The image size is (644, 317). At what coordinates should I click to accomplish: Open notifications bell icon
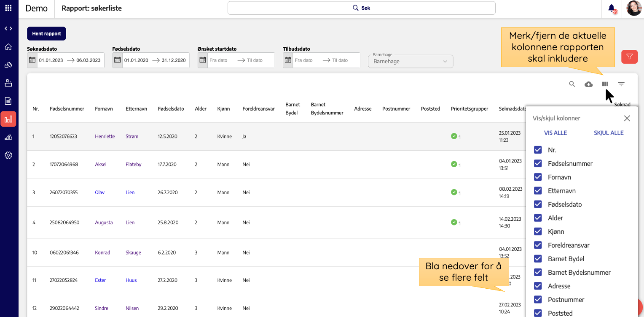tap(612, 8)
